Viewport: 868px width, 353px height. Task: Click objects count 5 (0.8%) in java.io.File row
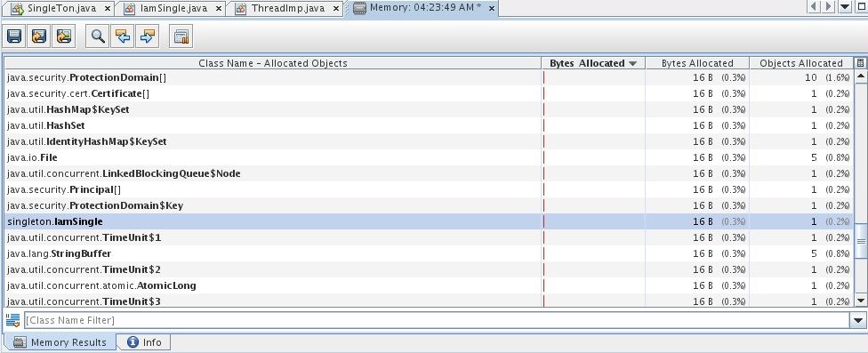coord(831,157)
